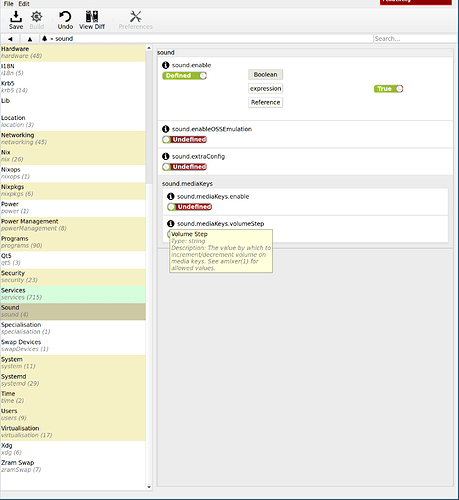Select the Networking category
This screenshot has height=500, width=459.
click(73, 139)
